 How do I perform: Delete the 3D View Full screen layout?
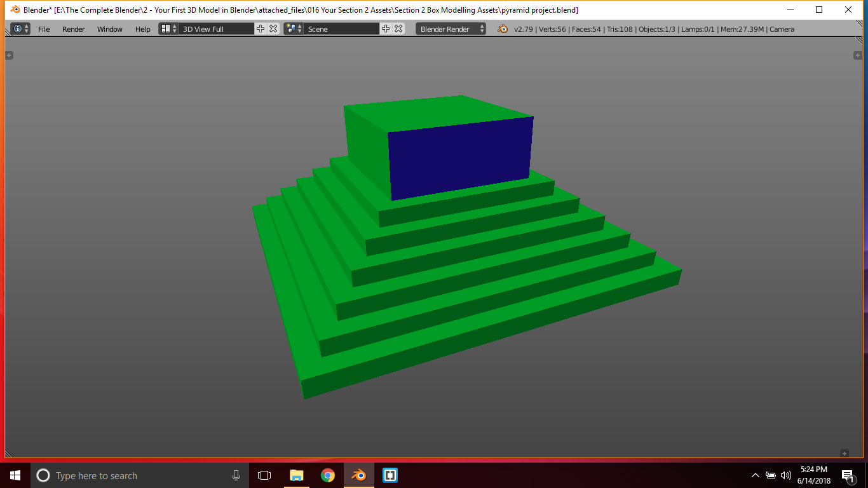pyautogui.click(x=273, y=29)
